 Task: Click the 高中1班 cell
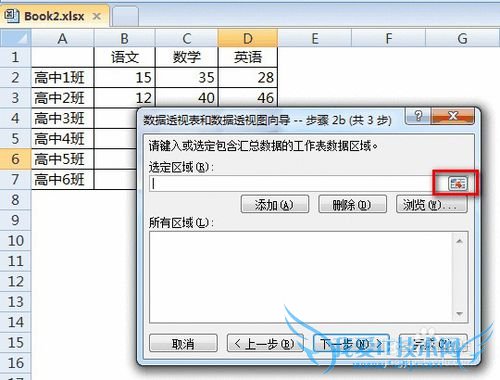tap(63, 78)
